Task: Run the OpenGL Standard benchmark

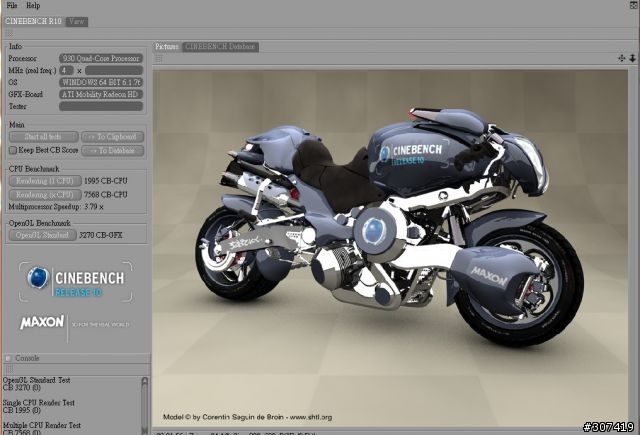Action: click(x=42, y=235)
